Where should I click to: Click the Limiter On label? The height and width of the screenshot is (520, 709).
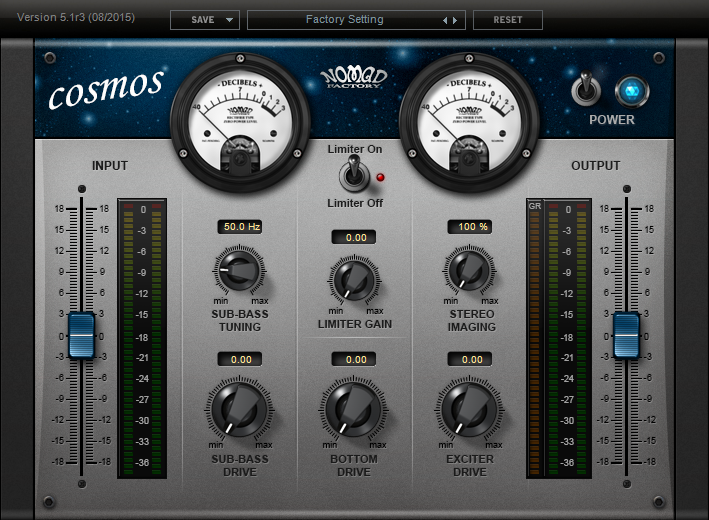coord(355,149)
